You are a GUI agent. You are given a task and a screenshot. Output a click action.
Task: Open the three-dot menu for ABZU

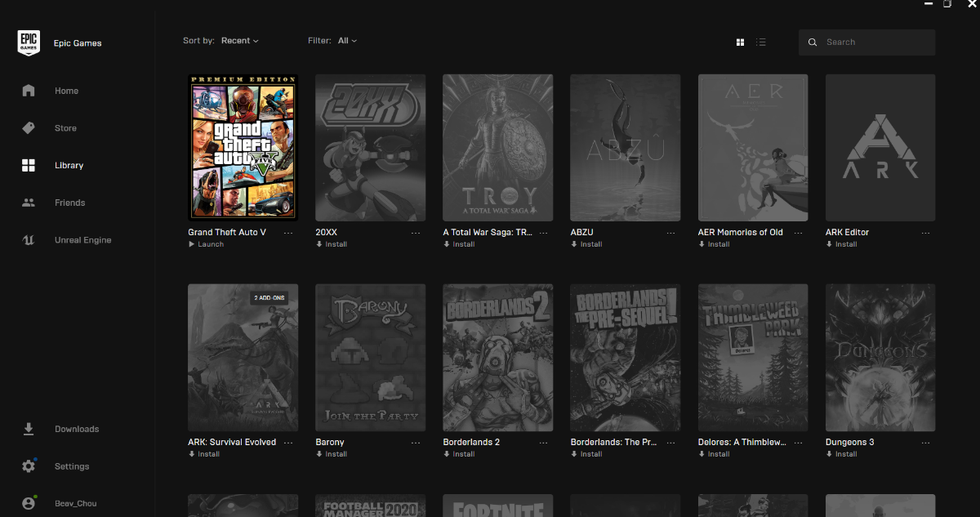[x=670, y=233]
